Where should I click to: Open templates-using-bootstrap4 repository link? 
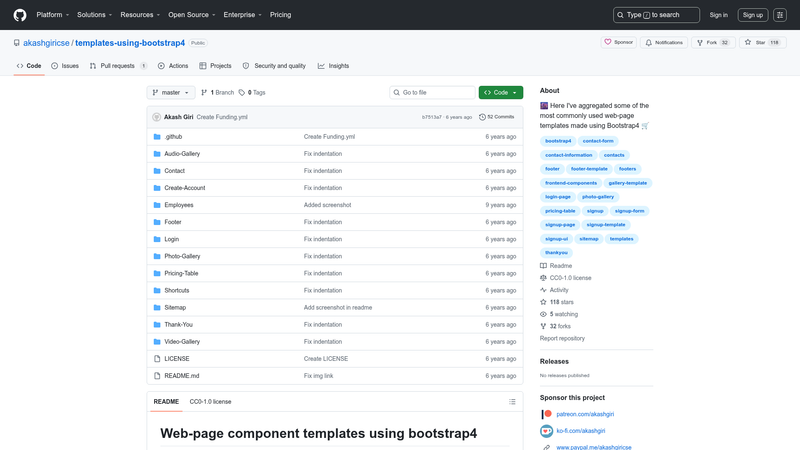(x=130, y=43)
